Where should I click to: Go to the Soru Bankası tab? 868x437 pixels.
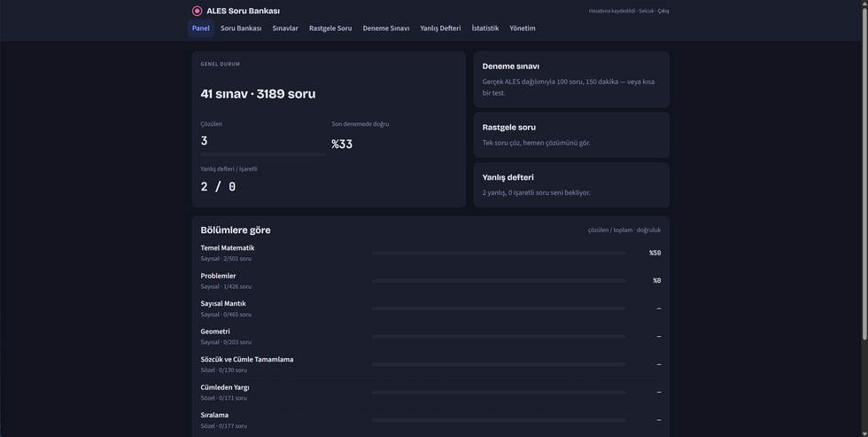tap(241, 28)
